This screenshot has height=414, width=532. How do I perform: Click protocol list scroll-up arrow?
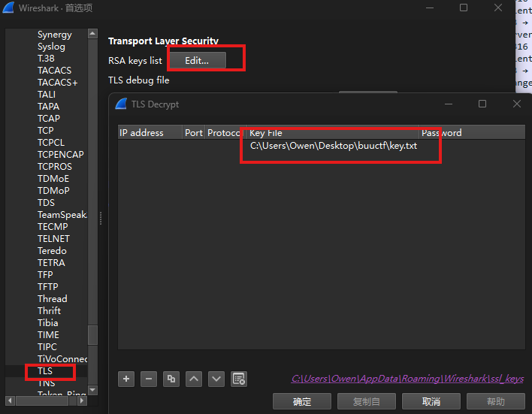coord(92,33)
